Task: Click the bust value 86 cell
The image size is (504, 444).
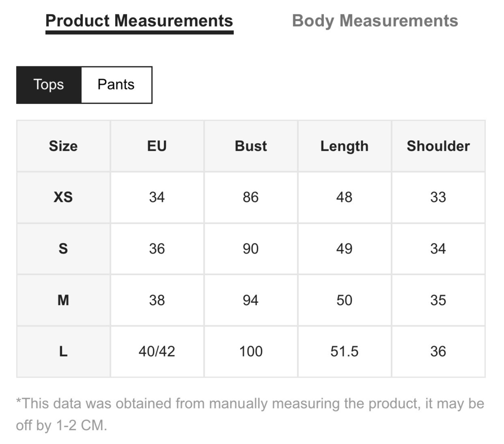Action: point(251,197)
